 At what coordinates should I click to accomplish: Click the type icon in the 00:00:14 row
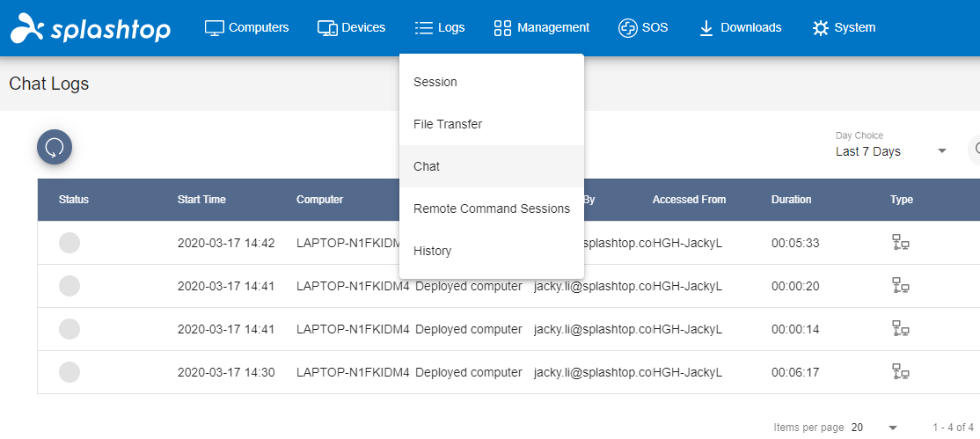(900, 329)
